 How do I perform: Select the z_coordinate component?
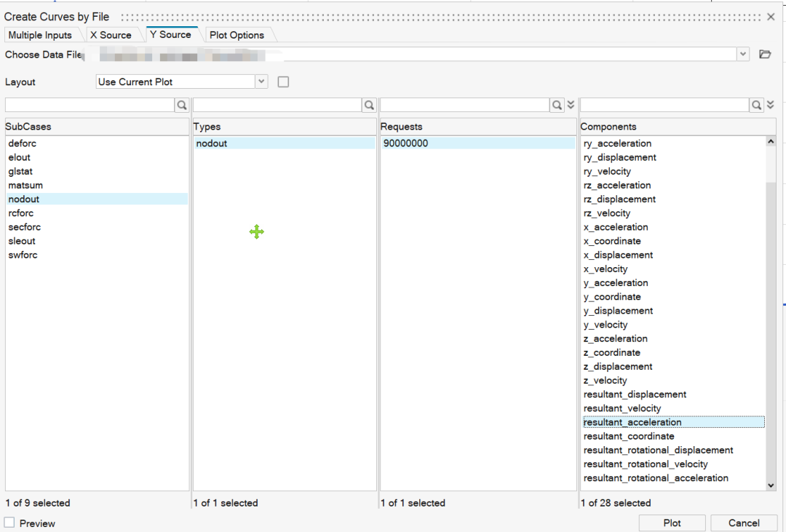[674, 352]
